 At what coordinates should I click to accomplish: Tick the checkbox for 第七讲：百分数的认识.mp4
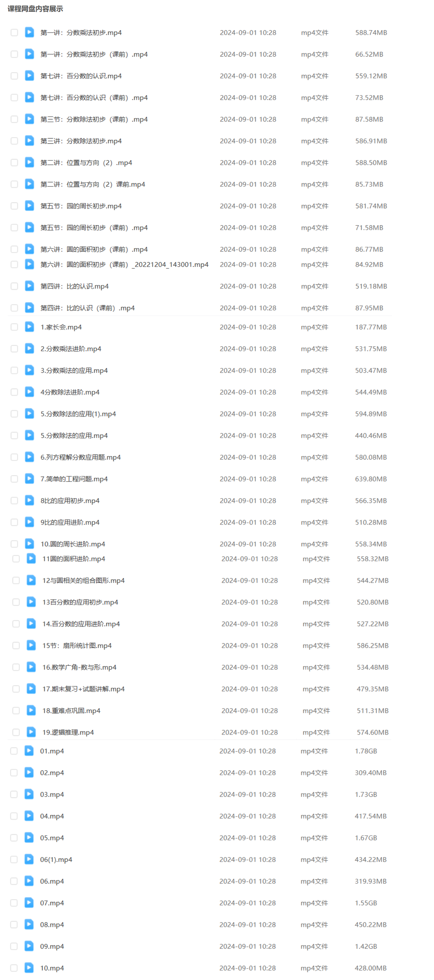pyautogui.click(x=15, y=76)
